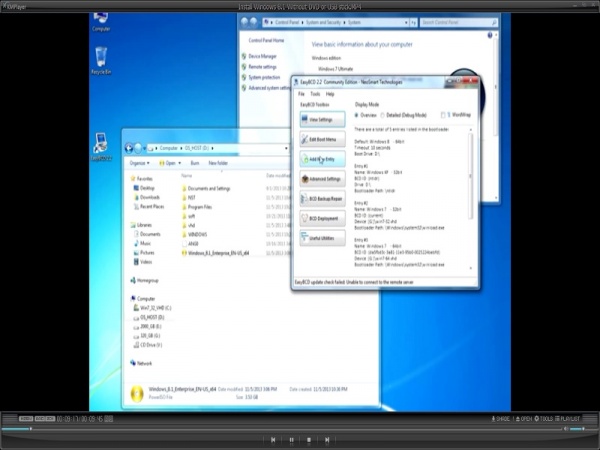Image resolution: width=600 pixels, height=450 pixels.
Task: Select WINDOWS folder in file list
Action: coord(194,235)
